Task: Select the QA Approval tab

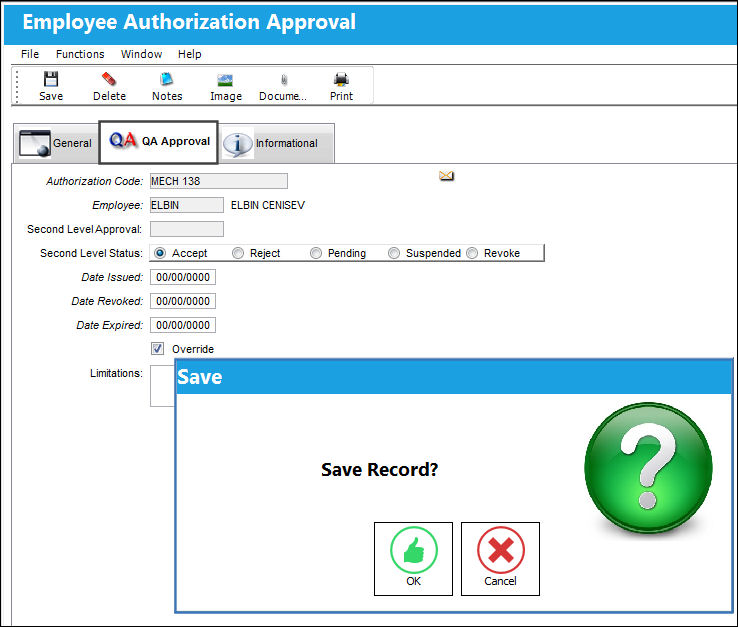Action: pos(159,142)
